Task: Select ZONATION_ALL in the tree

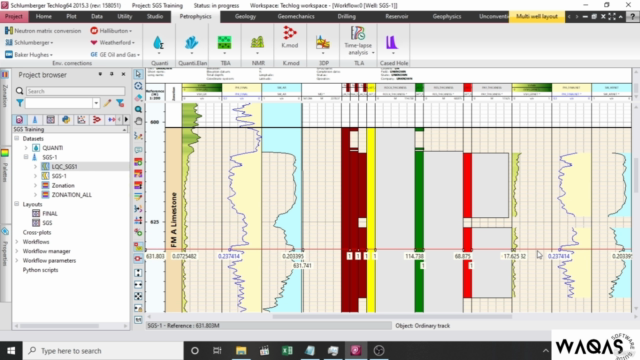Action: click(x=71, y=195)
